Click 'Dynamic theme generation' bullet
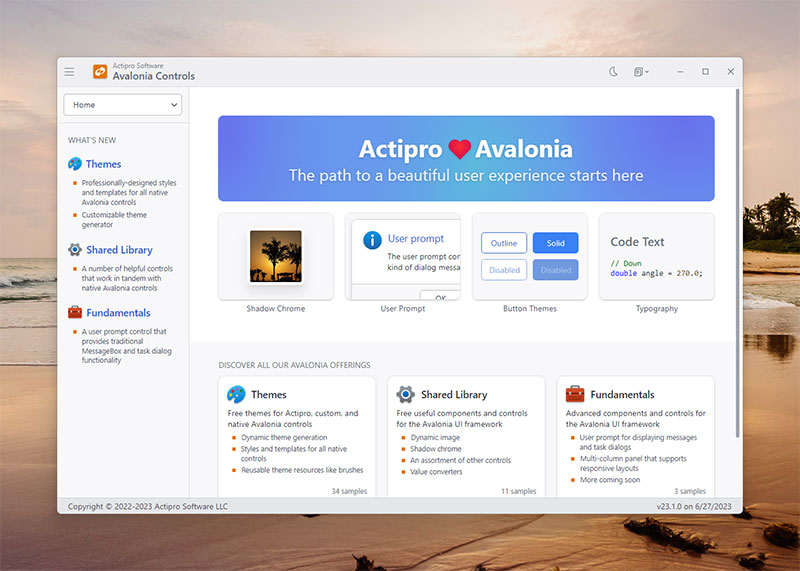 point(284,437)
